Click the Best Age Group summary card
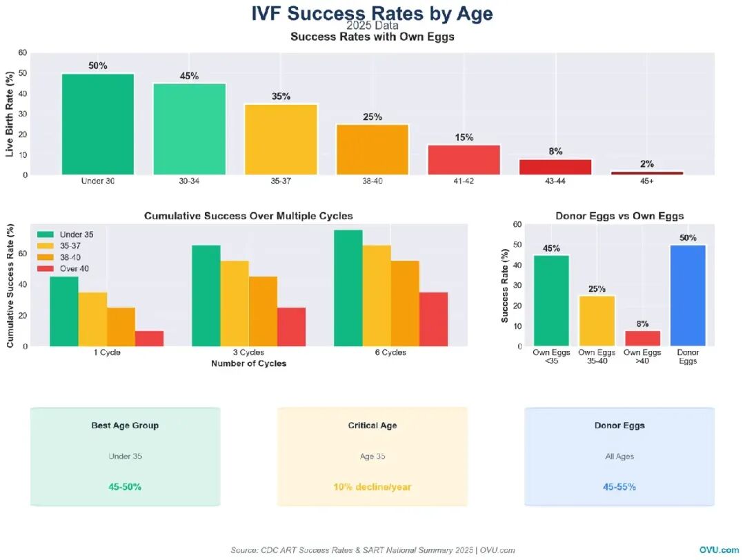Image resolution: width=745 pixels, height=560 pixels. pos(125,457)
